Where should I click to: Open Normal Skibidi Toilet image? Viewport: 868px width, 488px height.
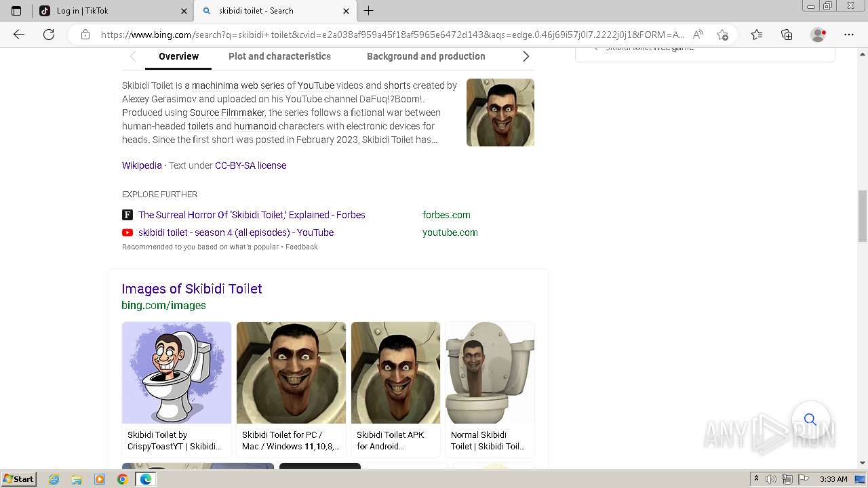(490, 373)
